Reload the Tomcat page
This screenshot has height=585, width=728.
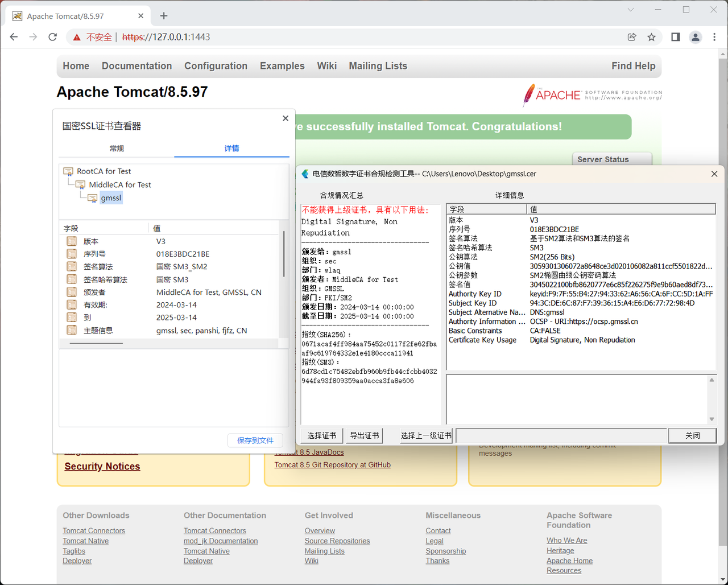pos(53,37)
